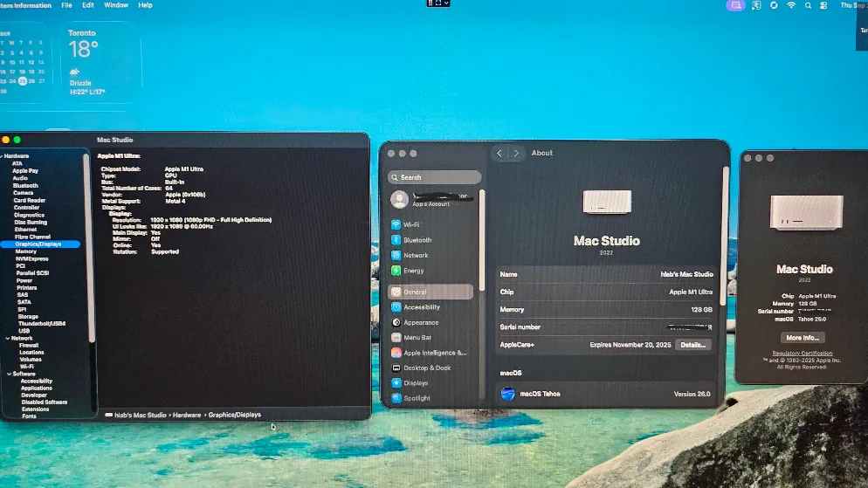
Task: Select Card Reader in hardware list
Action: click(x=30, y=200)
